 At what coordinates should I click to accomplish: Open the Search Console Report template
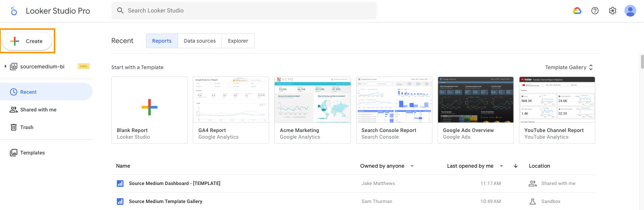(394, 110)
